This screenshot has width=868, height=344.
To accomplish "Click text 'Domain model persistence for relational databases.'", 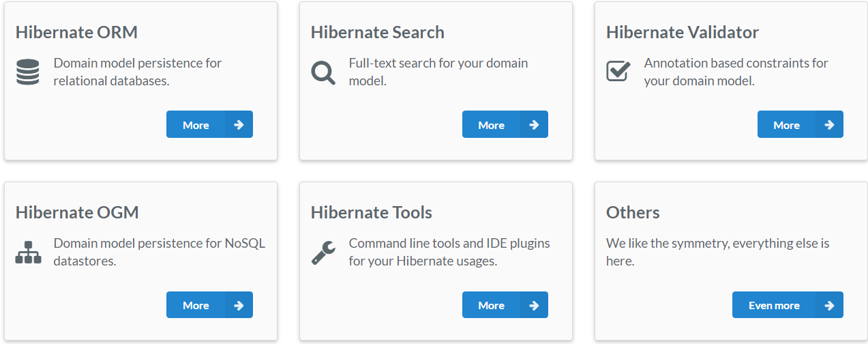I will (138, 72).
